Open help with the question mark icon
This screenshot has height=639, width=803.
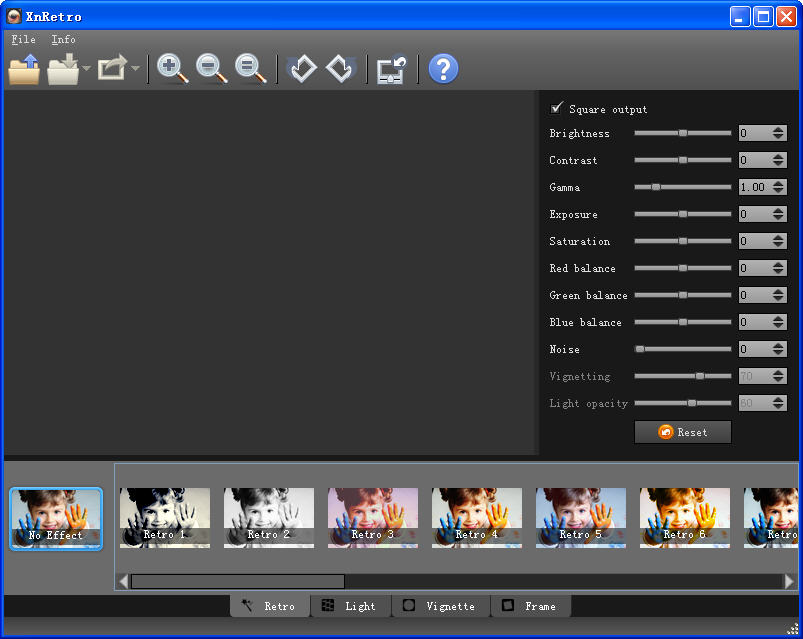[443, 69]
